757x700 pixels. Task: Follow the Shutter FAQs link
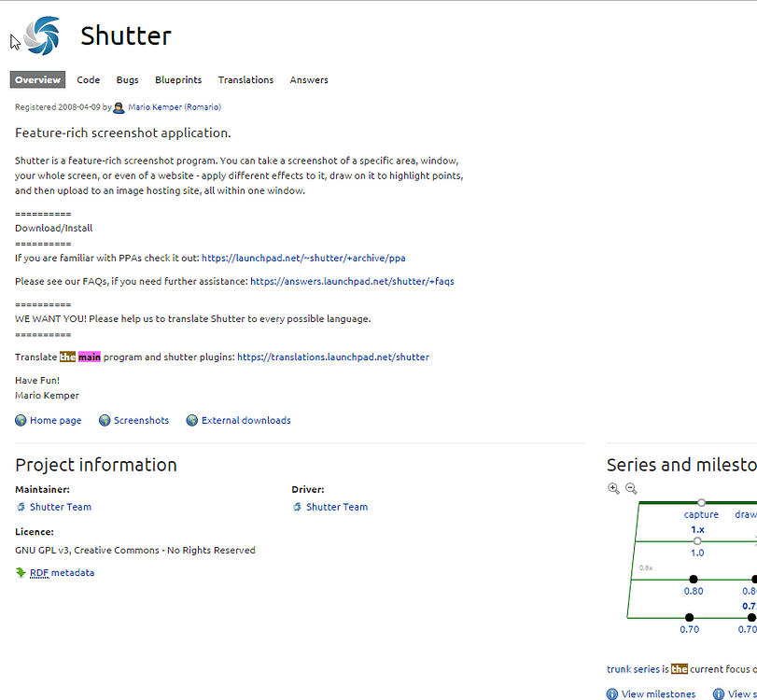click(352, 281)
